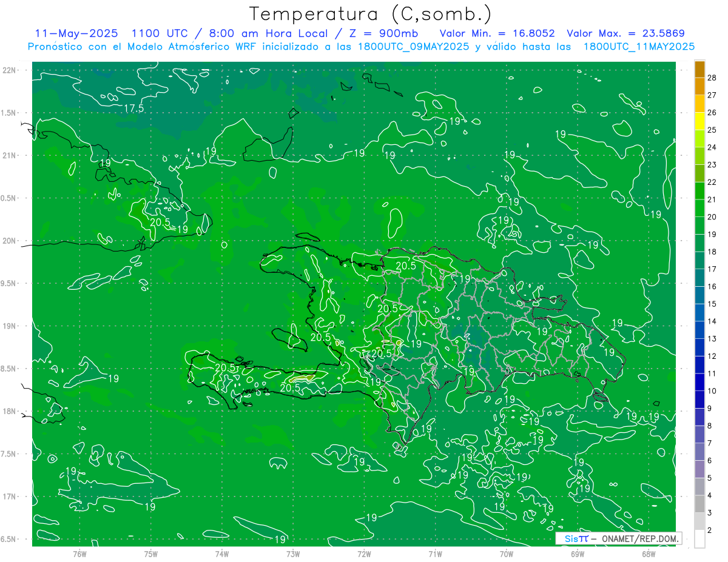Screen dimensions: 728x562
Task: Click the "75W" longitude axis label
Action: coord(150,554)
